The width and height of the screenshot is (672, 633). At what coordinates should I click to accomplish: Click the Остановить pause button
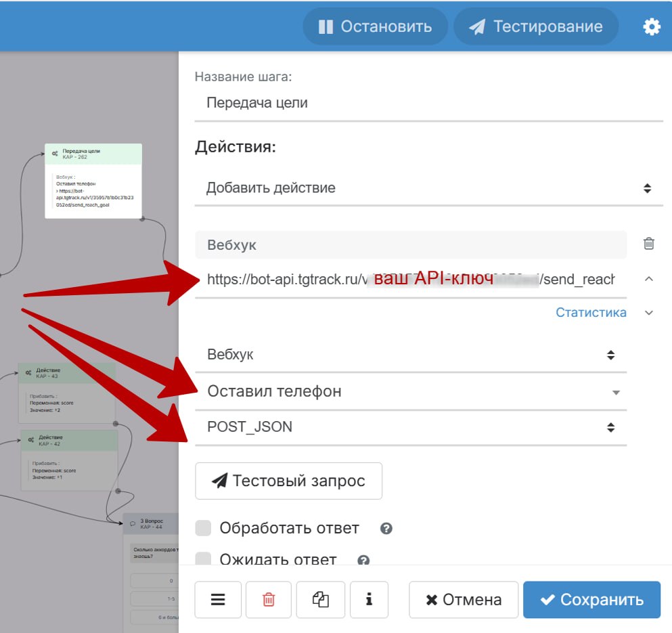coord(375,26)
